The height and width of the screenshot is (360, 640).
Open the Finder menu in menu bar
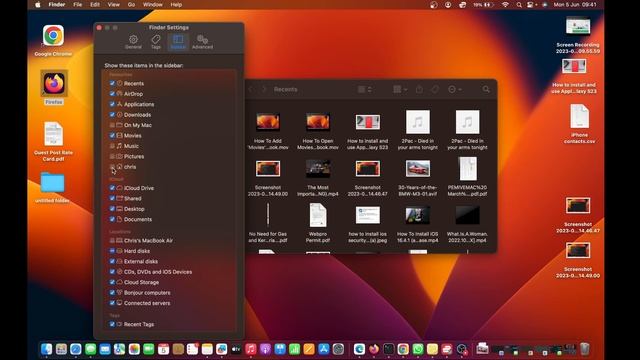(57, 5)
